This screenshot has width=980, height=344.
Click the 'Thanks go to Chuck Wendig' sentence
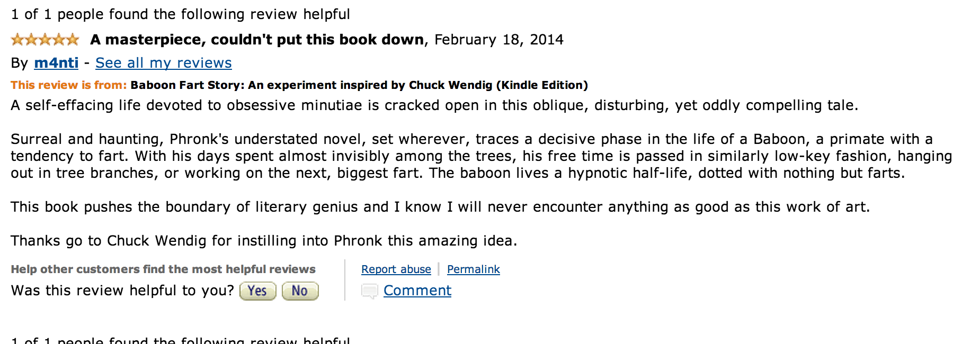coord(263,241)
